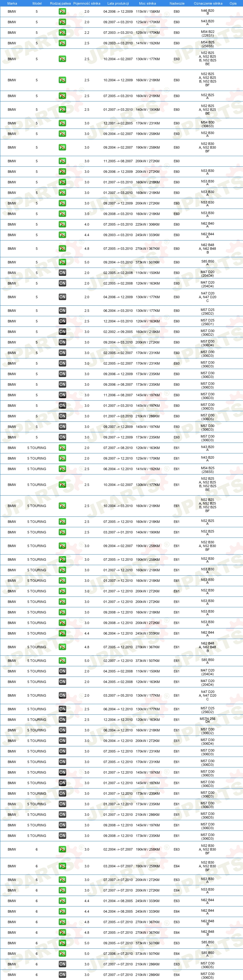Image resolution: width=243 pixels, height=980 pixels.
Task: Select the ON icon in the E60 N47 D20 row
Action: 62,297
